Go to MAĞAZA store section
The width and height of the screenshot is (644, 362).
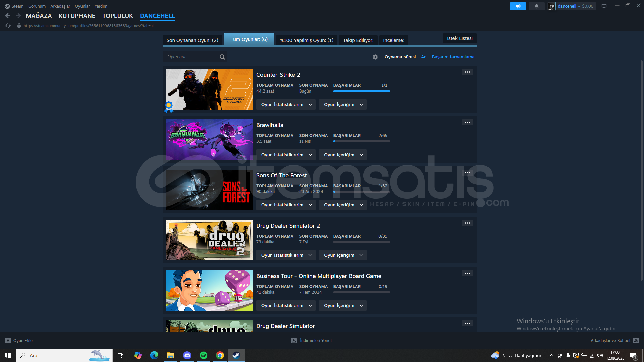click(39, 16)
